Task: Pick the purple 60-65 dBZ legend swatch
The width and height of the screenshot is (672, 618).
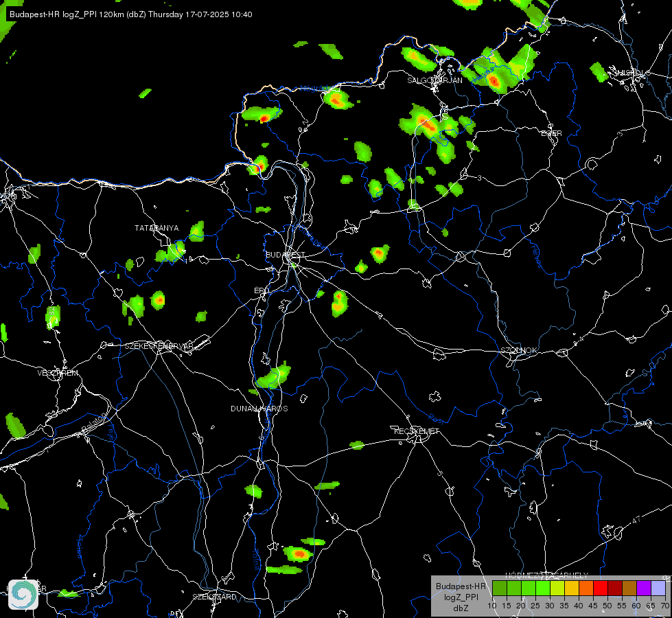Action: coord(644,588)
